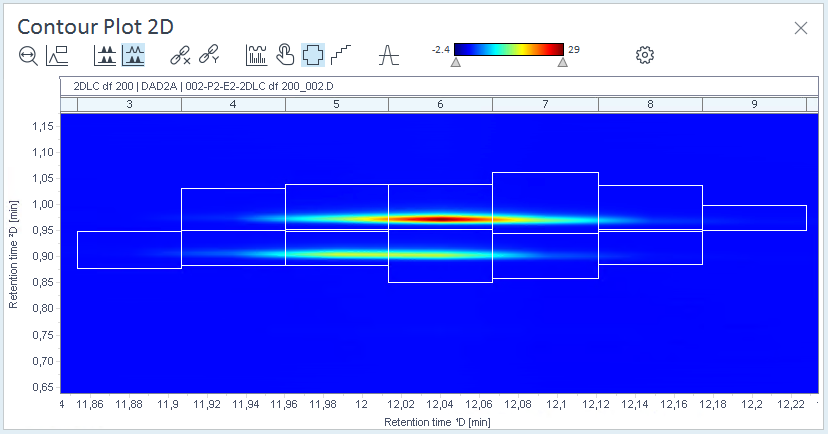This screenshot has width=828, height=434.
Task: Toggle the Y-axis link icon
Action: (209, 55)
